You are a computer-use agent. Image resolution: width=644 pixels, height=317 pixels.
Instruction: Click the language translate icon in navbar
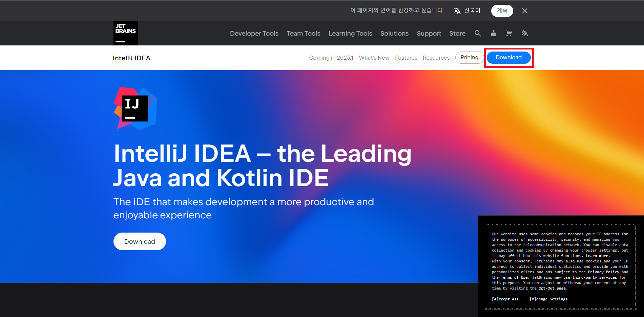pos(525,33)
